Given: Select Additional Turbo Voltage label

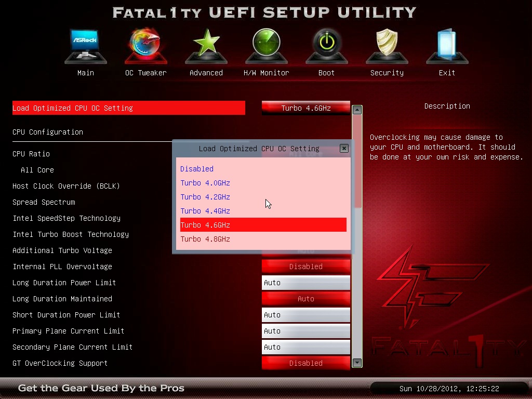Looking at the screenshot, I should (x=62, y=250).
